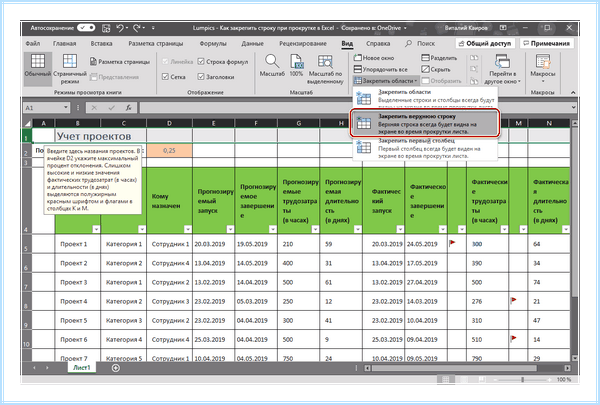Viewport: 600px width, 405px height.
Task: Set zoom to 100% icon
Action: (297, 65)
